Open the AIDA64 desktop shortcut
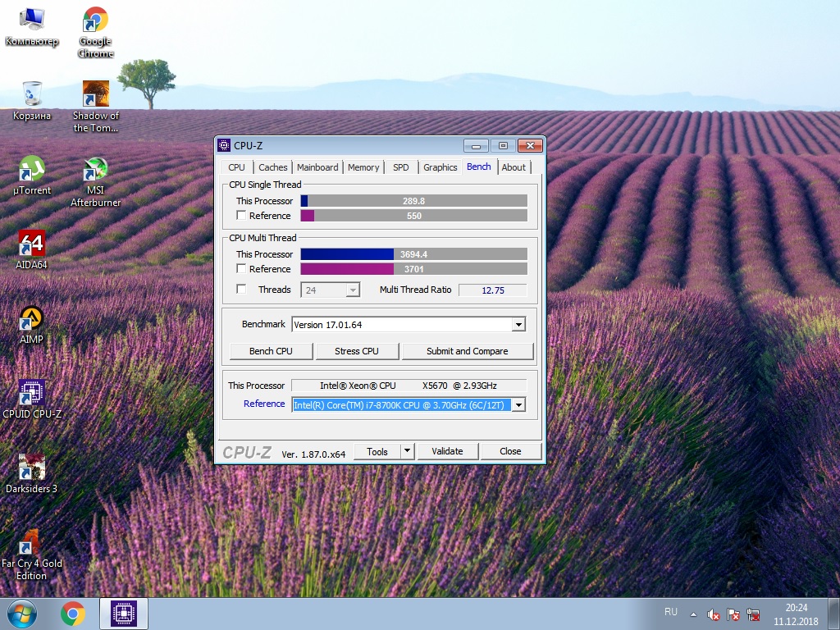This screenshot has width=840, height=630. [x=32, y=249]
